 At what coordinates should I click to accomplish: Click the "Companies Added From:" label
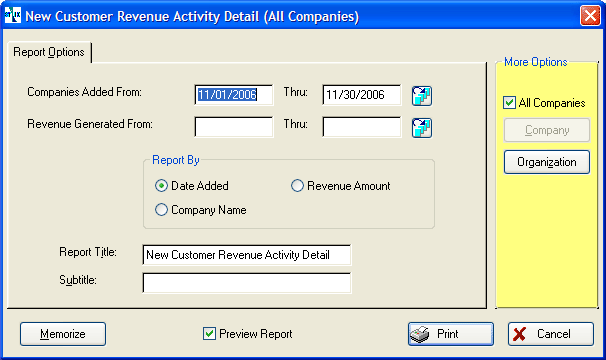pos(84,92)
